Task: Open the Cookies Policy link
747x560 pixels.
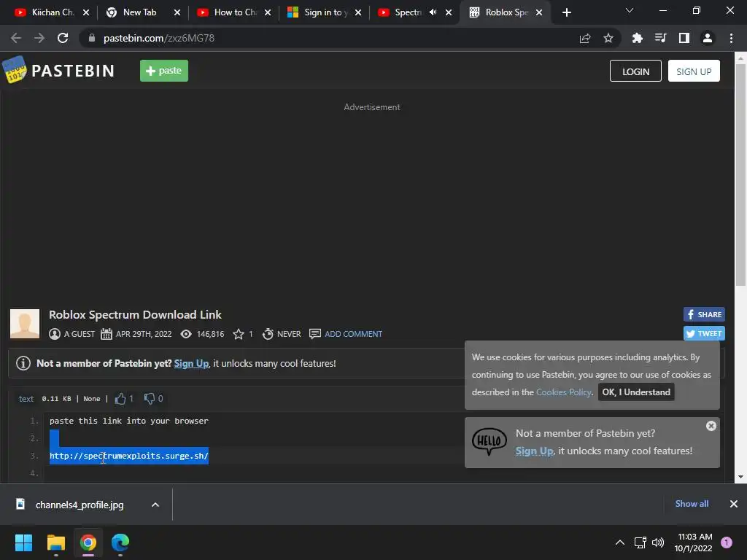Action: click(564, 392)
